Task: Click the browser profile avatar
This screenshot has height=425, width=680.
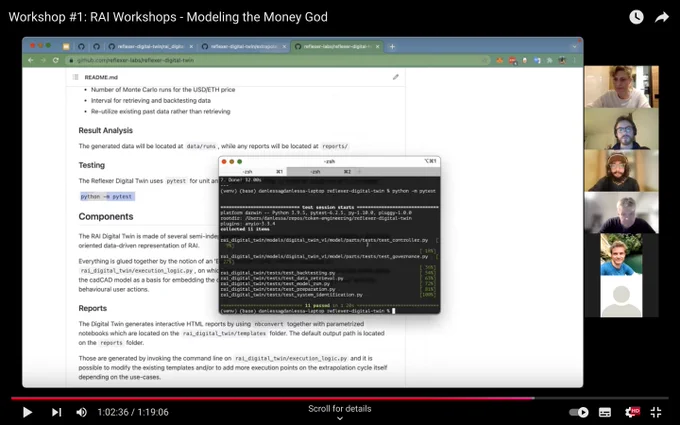Action: click(562, 60)
